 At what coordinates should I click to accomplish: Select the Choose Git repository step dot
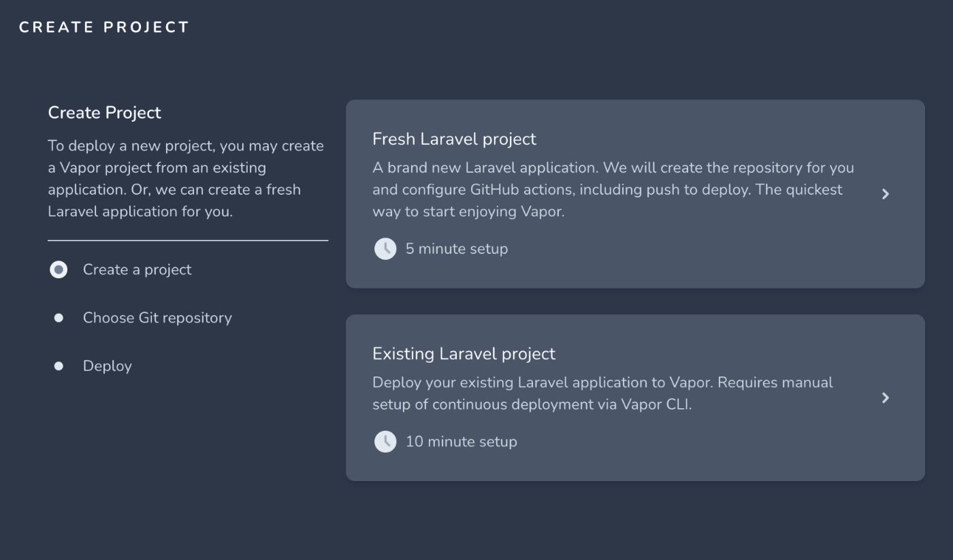point(59,318)
